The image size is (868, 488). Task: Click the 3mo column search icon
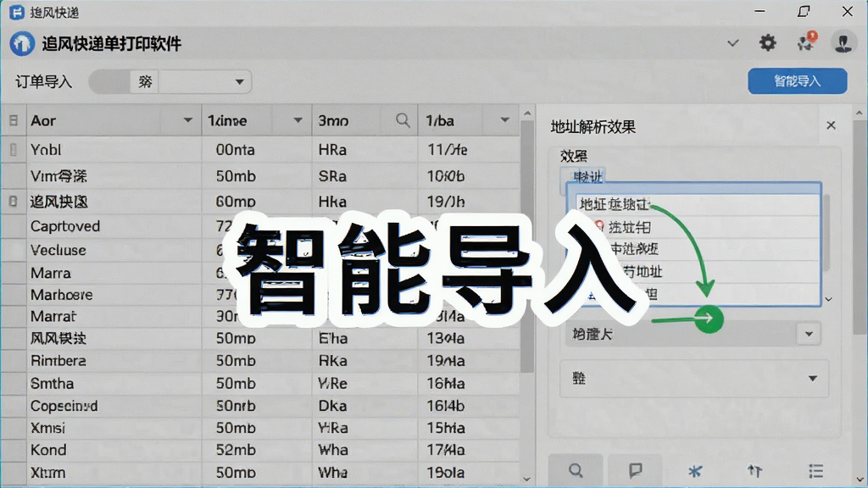[403, 120]
